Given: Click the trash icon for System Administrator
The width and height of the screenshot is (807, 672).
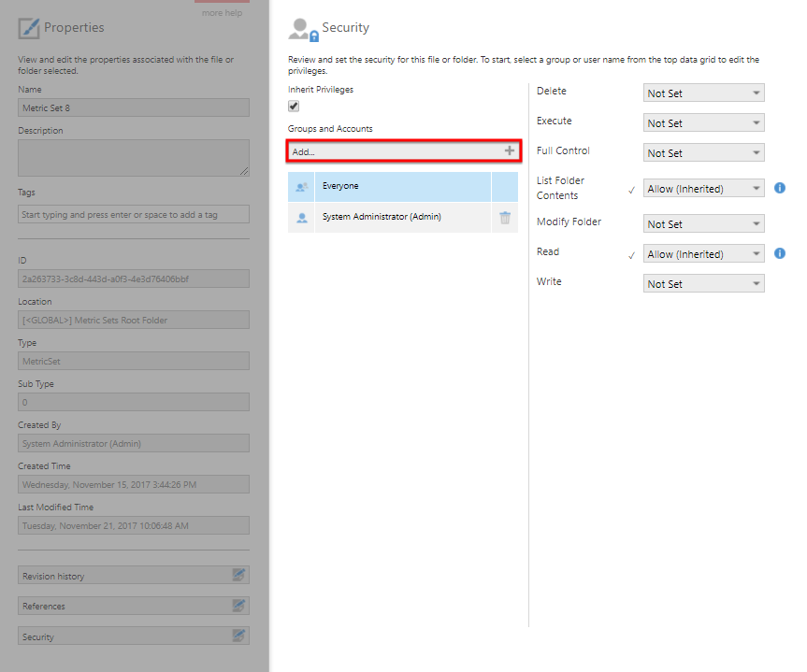Looking at the screenshot, I should (x=505, y=217).
